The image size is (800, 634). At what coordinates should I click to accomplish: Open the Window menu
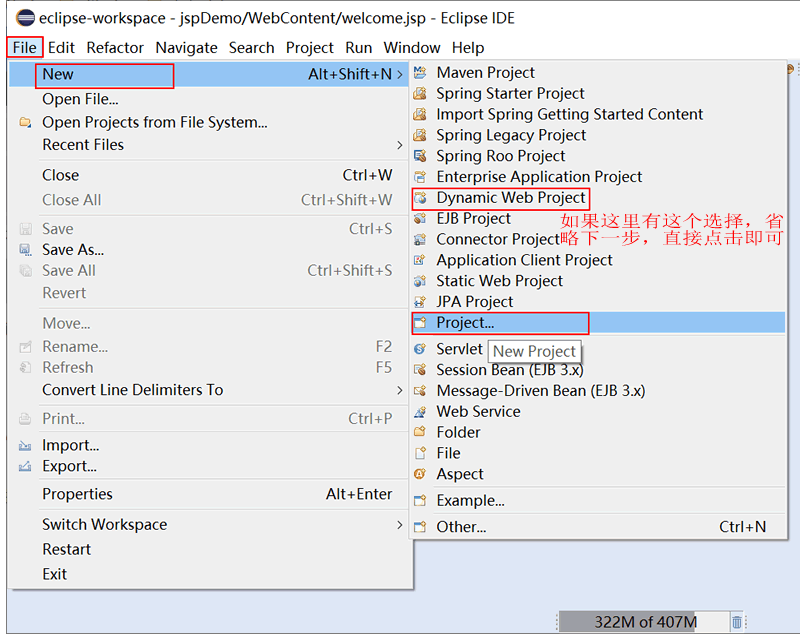(x=412, y=47)
